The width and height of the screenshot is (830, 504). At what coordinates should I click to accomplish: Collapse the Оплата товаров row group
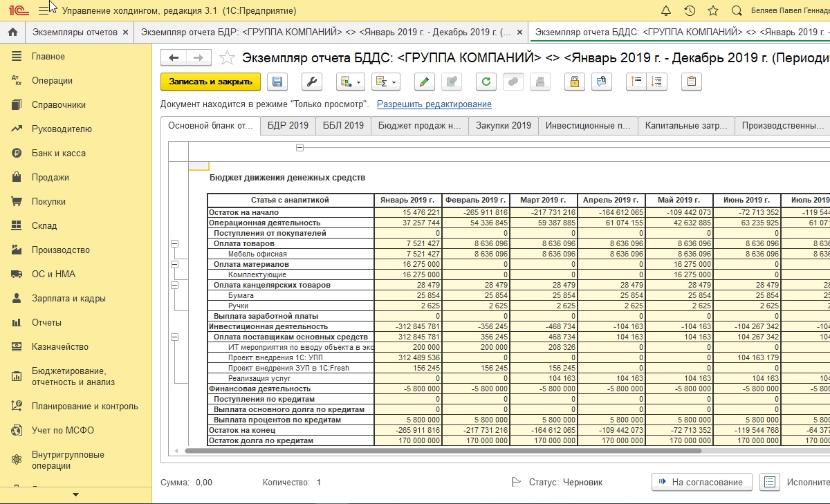coord(174,243)
